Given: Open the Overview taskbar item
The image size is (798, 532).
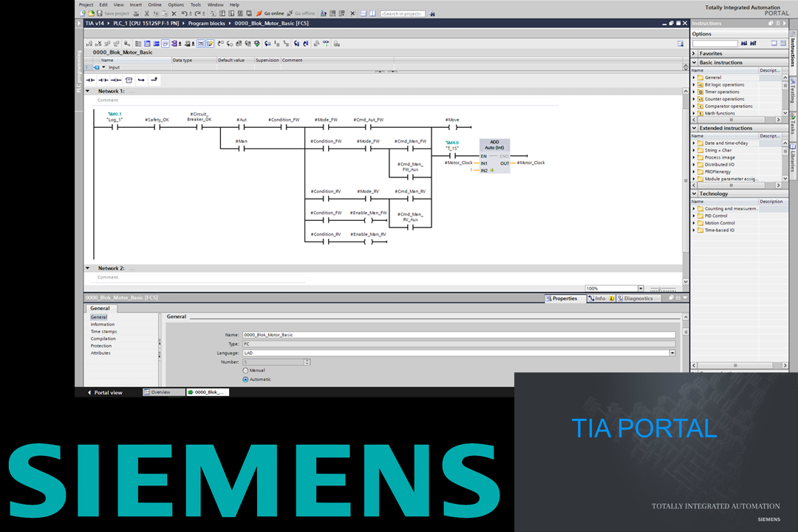Looking at the screenshot, I should pos(164,392).
